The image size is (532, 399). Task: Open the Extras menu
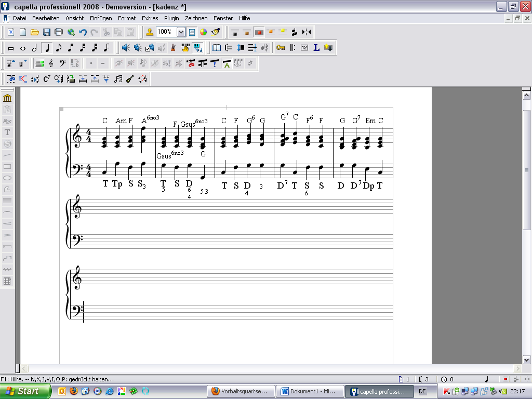point(150,18)
